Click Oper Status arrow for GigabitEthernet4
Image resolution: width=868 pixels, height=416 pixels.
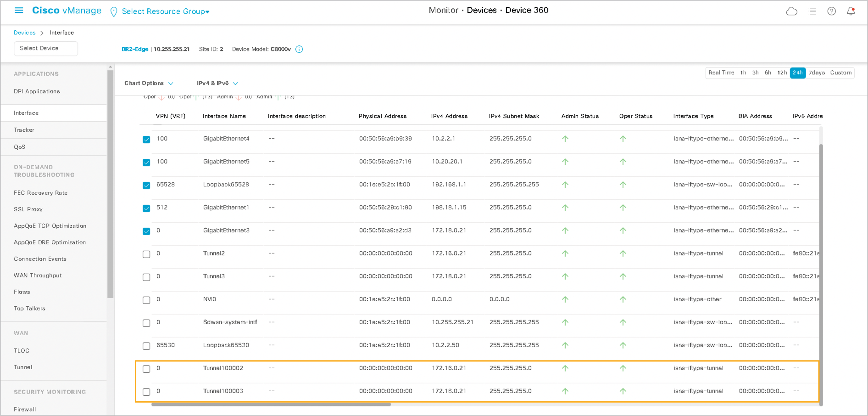coord(623,139)
